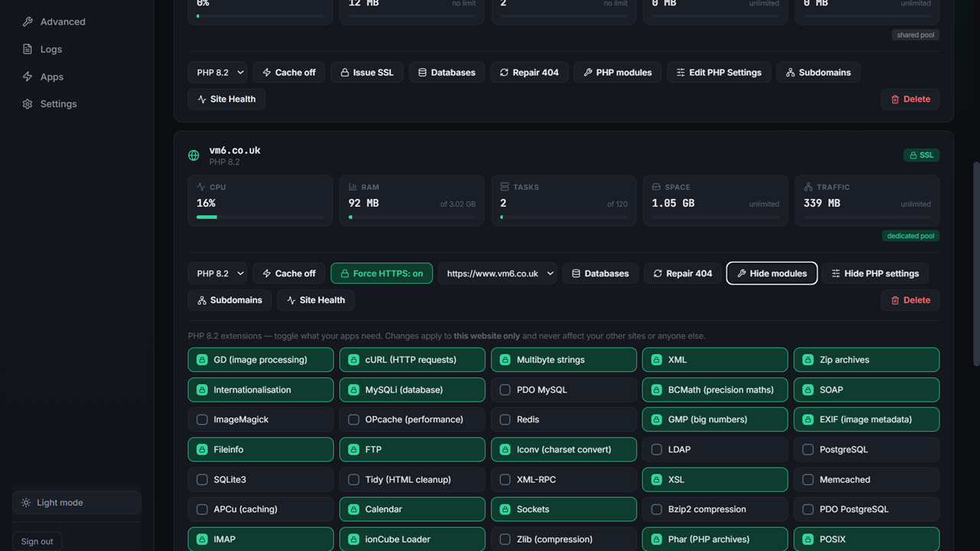Click the red Delete button on the upper site card
The image size is (980, 551).
click(910, 99)
